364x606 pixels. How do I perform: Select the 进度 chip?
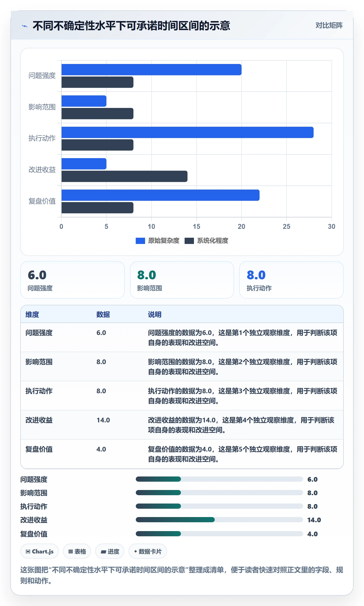tap(110, 551)
